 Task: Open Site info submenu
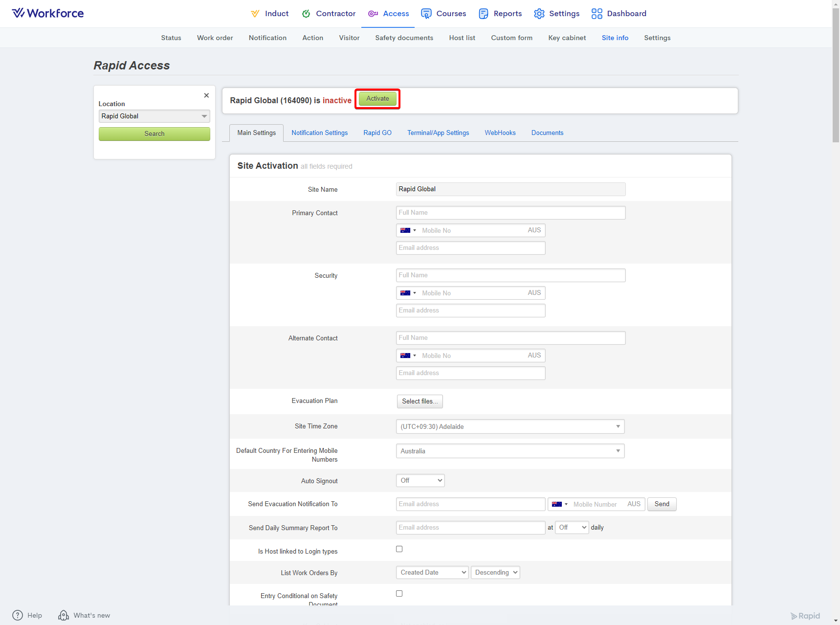tap(615, 38)
